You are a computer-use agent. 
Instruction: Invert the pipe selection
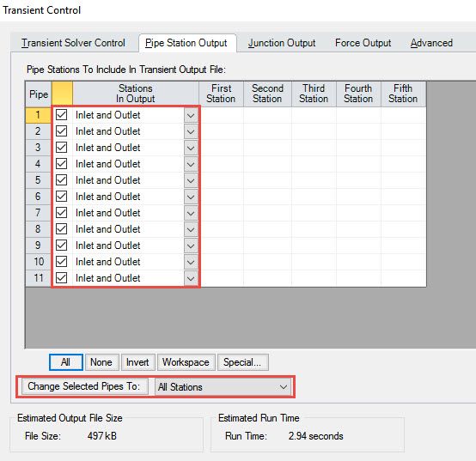(137, 362)
